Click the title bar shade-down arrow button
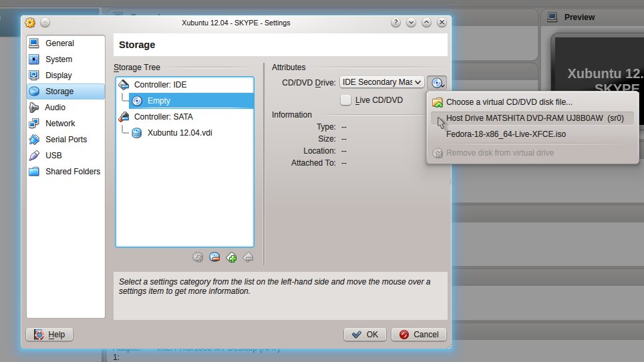The width and height of the screenshot is (644, 362). click(411, 23)
